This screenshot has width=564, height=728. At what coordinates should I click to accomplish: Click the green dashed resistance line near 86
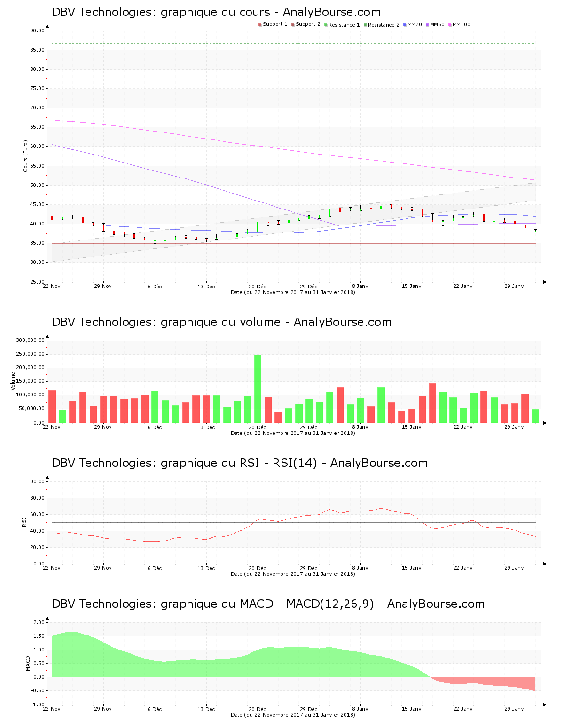294,44
